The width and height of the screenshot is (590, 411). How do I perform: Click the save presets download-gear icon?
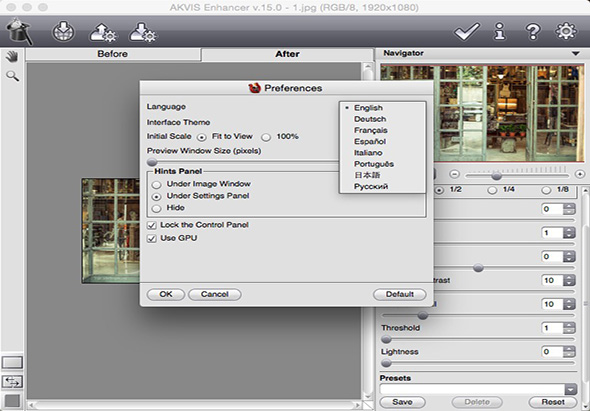pyautogui.click(x=143, y=32)
